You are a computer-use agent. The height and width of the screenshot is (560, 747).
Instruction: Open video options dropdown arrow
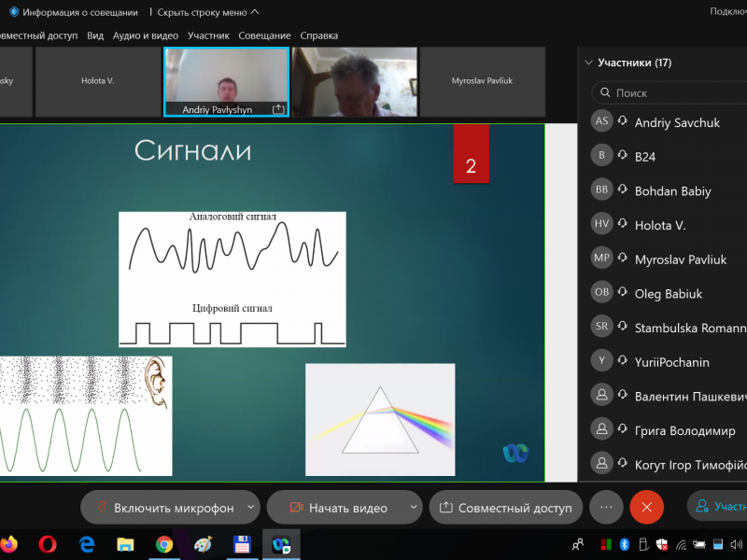pyautogui.click(x=414, y=507)
